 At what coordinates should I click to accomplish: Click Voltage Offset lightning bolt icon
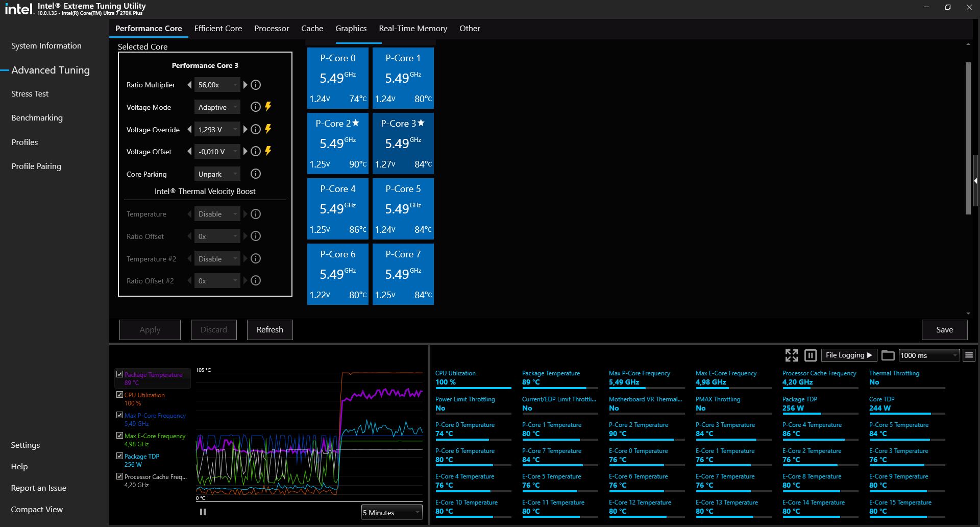coord(268,151)
